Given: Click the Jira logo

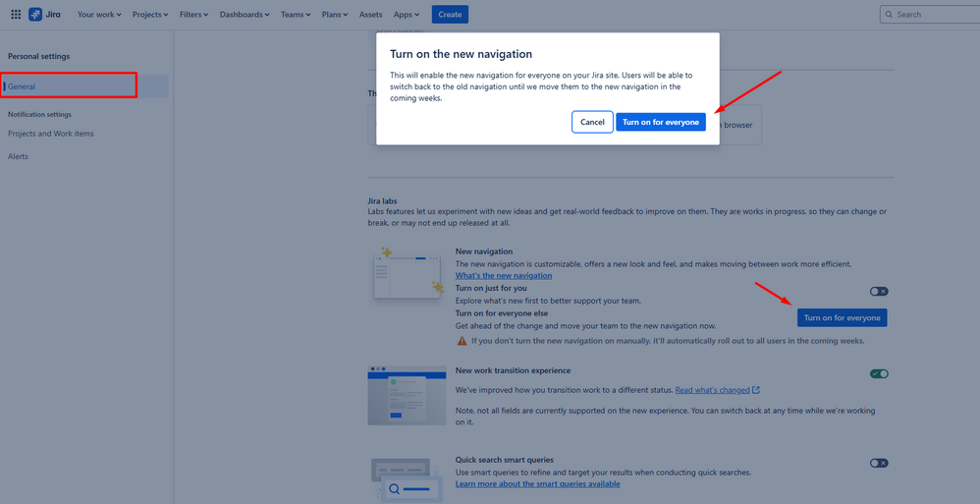Looking at the screenshot, I should tap(44, 15).
